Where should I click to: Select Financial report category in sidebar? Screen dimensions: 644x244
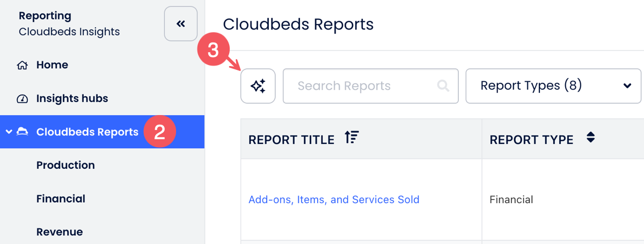(61, 198)
